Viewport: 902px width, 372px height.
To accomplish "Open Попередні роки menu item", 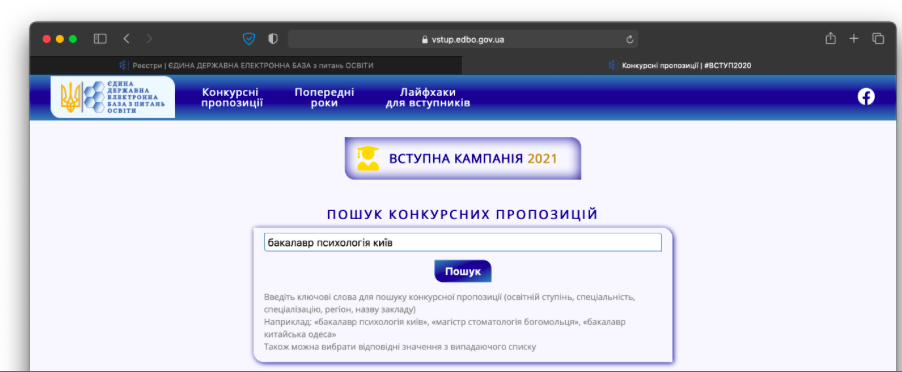I will [324, 98].
